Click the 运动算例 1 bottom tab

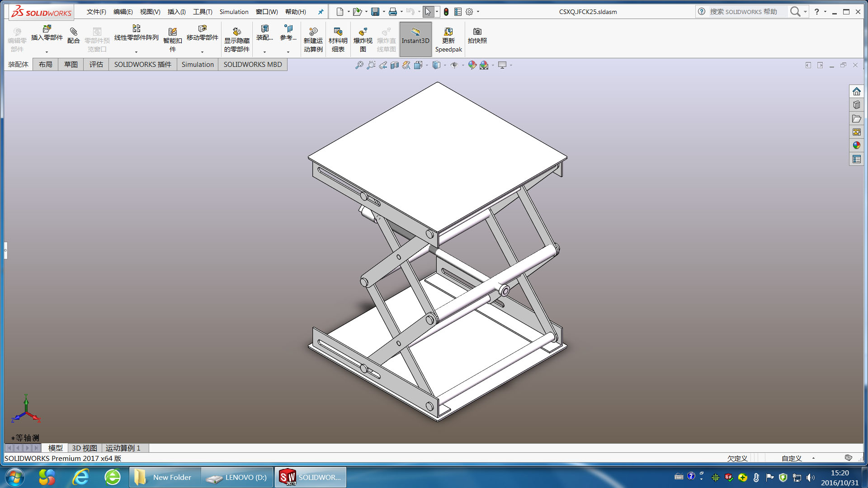coord(123,448)
